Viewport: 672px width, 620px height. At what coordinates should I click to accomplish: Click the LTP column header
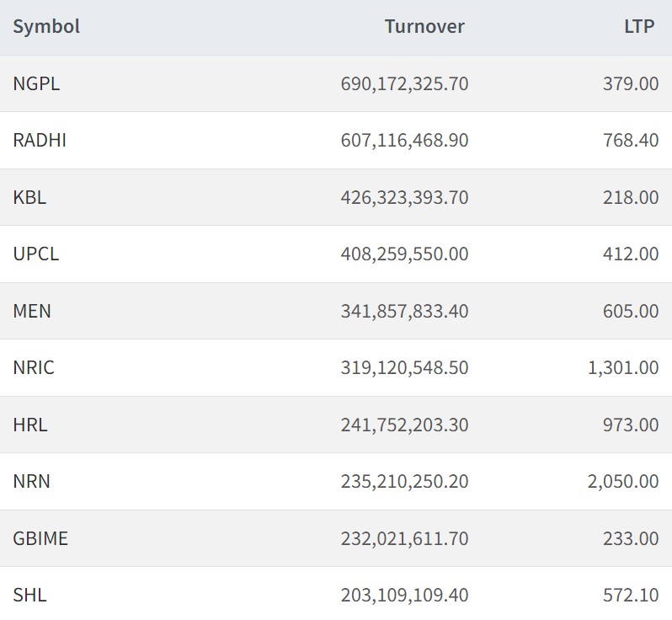639,26
